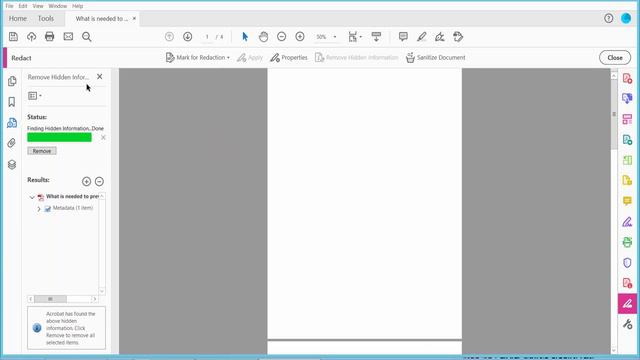Select the arrow Selection tool

[245, 37]
